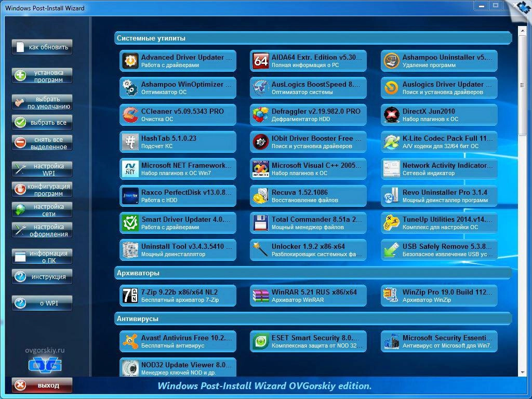This screenshot has width=532, height=399.
Task: Click the ESET Smart Security icon
Action: pyautogui.click(x=260, y=341)
